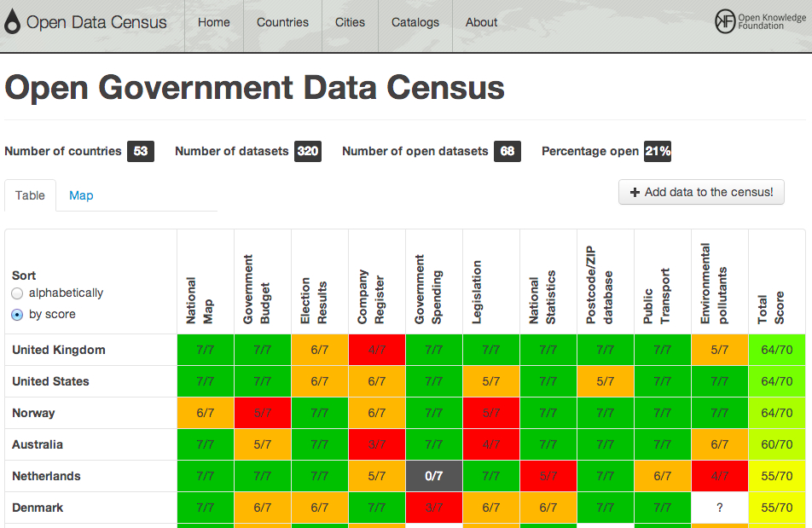Click Norway's total score 64/70

tap(777, 413)
